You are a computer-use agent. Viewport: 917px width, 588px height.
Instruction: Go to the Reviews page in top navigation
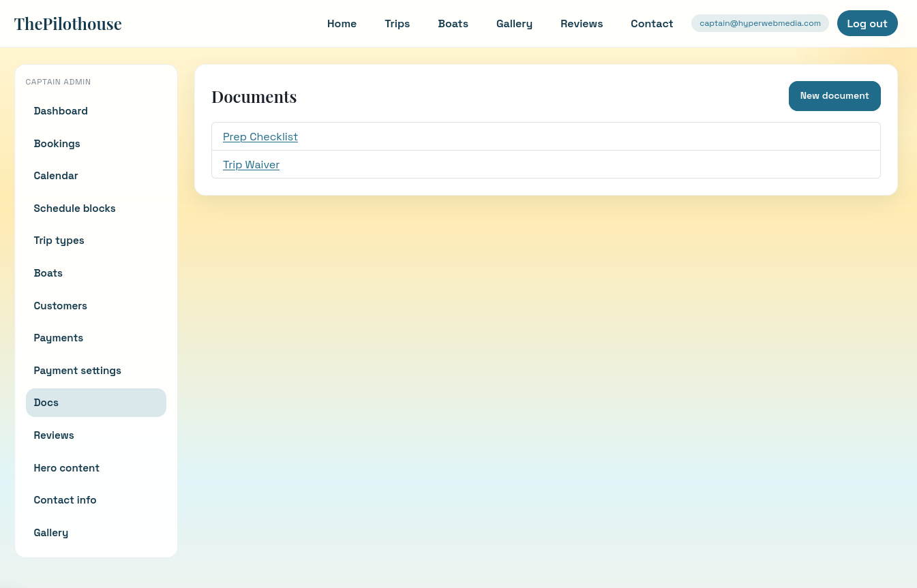point(582,23)
